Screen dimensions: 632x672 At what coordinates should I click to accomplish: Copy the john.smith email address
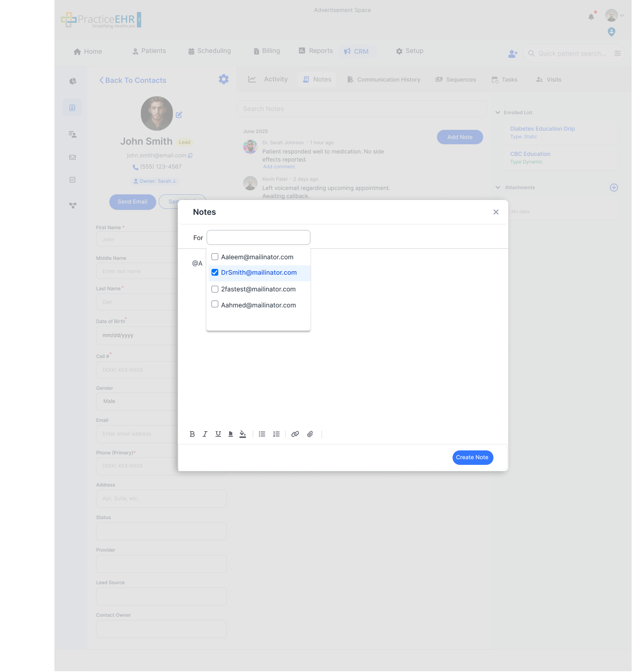tap(190, 155)
